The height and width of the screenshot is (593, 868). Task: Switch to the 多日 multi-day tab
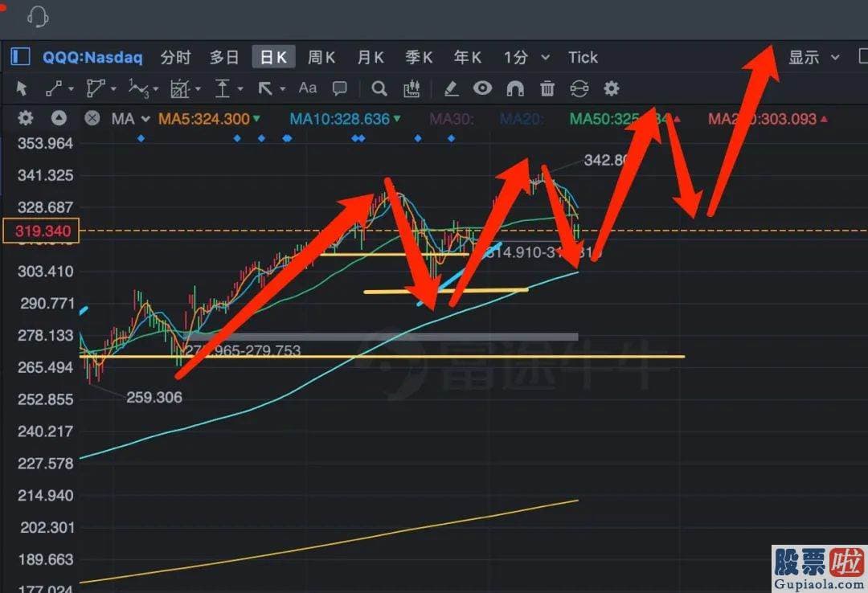coord(224,57)
